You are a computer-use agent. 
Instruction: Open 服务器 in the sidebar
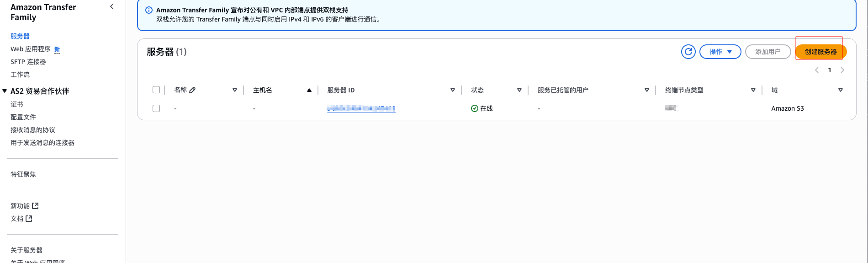point(20,36)
